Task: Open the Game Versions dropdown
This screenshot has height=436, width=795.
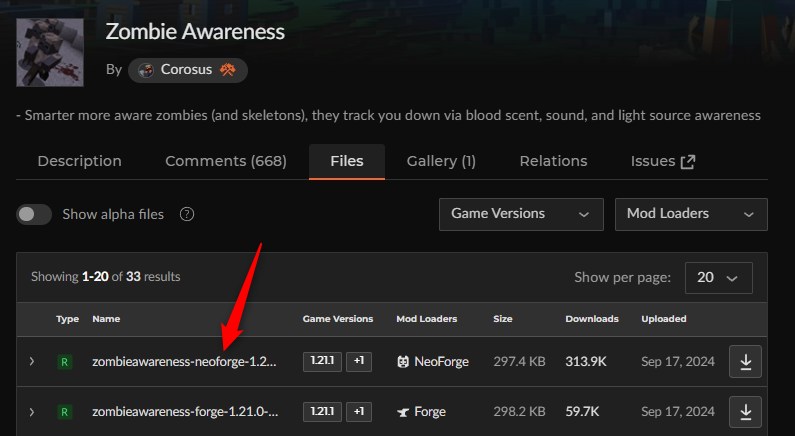Action: coord(521,214)
